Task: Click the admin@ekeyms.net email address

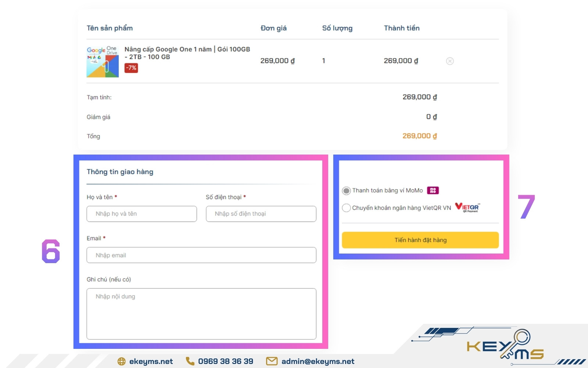Action: [x=318, y=361]
